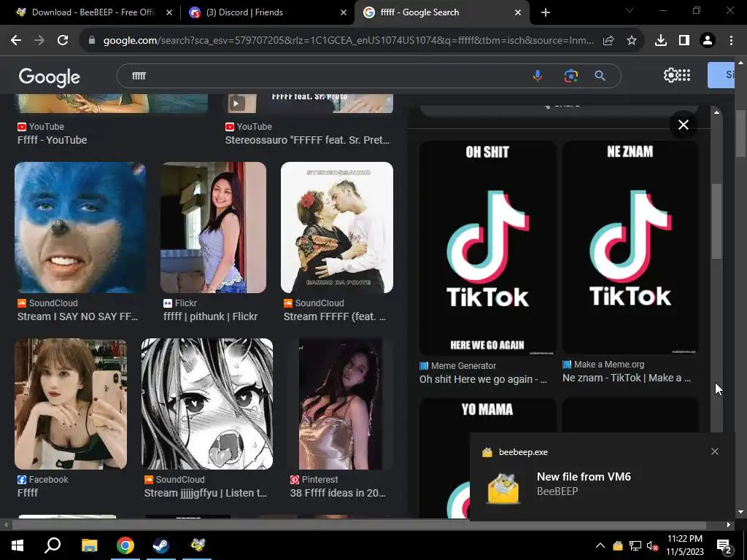This screenshot has width=747, height=560.
Task: Click the preview panel vertical scrollbar thumb
Action: point(716,222)
